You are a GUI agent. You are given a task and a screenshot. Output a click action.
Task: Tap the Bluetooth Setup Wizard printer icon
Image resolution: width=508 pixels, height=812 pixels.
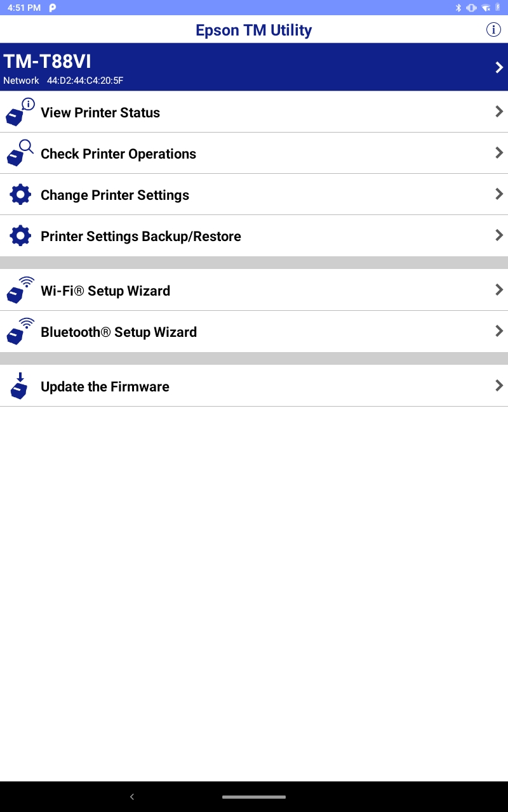20,332
